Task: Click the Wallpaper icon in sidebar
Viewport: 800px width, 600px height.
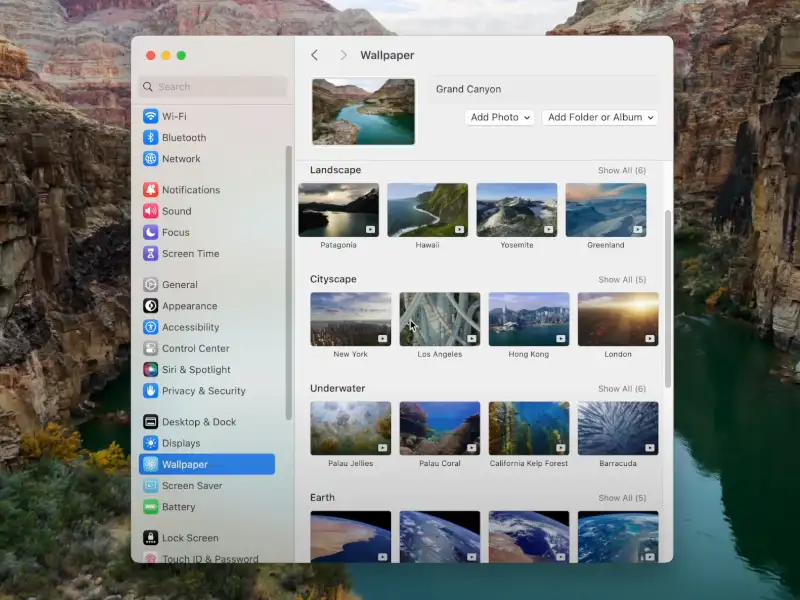Action: [x=150, y=464]
